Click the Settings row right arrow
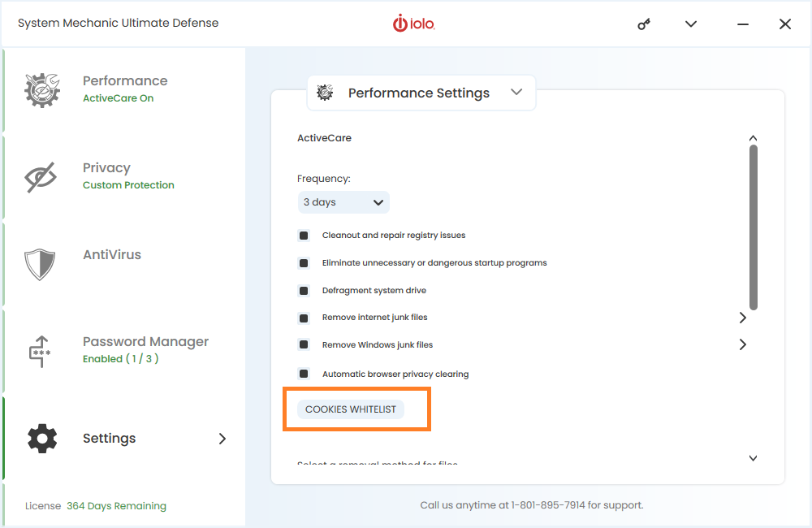The height and width of the screenshot is (528, 812). (x=222, y=439)
